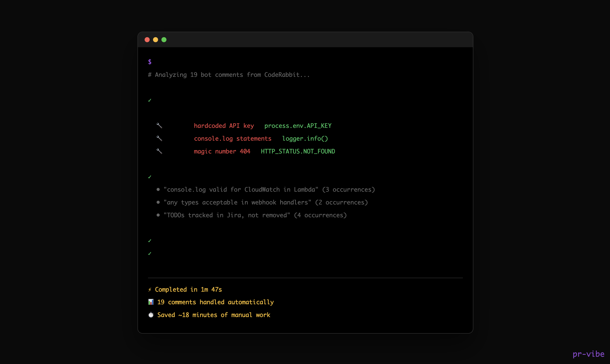Click the bullet before any types acceptable
This screenshot has height=364, width=610.
tap(158, 202)
